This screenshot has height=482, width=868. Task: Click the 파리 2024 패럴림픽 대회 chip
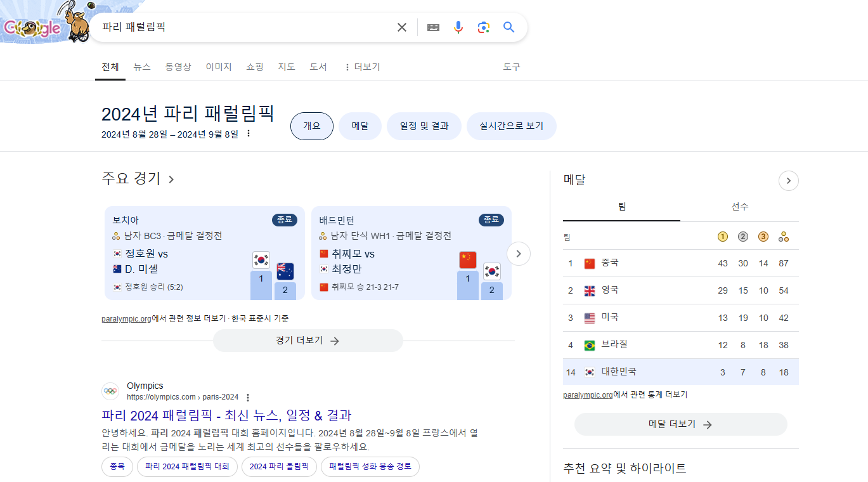click(x=187, y=467)
